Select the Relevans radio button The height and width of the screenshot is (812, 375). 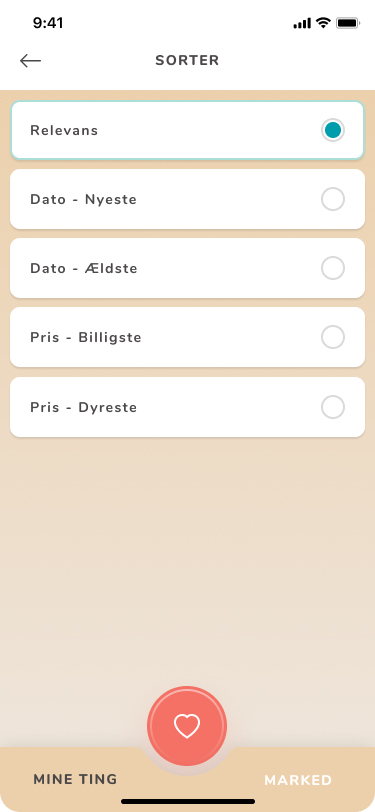tap(333, 130)
